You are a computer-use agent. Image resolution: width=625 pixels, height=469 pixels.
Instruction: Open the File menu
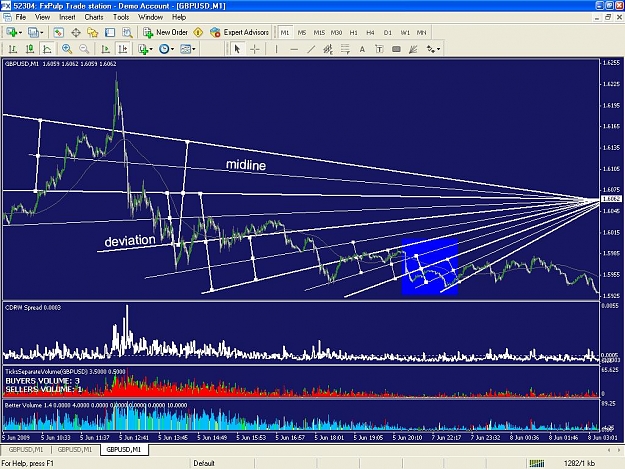(21, 17)
